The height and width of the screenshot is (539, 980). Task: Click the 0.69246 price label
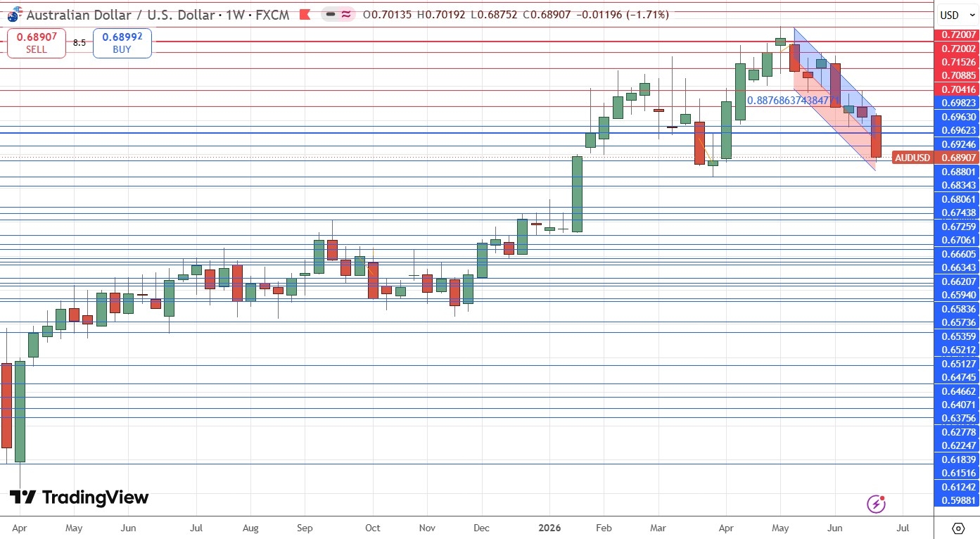pyautogui.click(x=957, y=144)
